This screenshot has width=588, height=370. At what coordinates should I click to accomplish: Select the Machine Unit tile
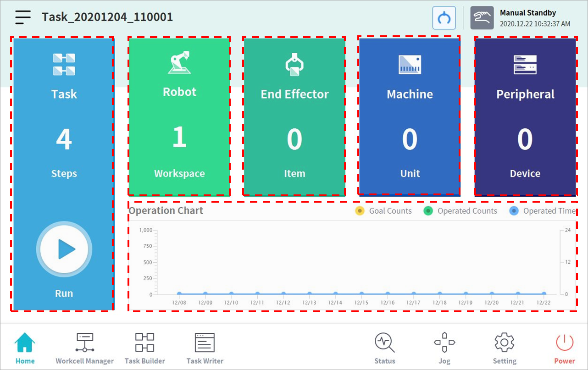410,116
